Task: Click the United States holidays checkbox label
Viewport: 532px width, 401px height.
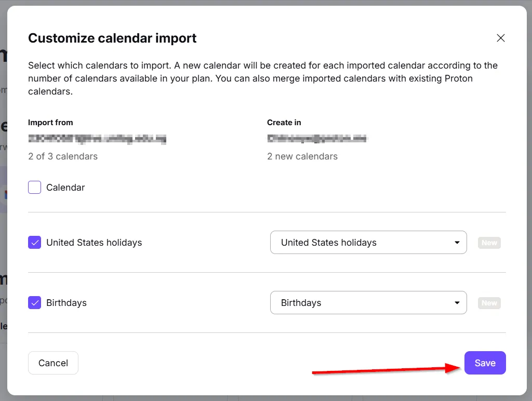Action: (94, 243)
